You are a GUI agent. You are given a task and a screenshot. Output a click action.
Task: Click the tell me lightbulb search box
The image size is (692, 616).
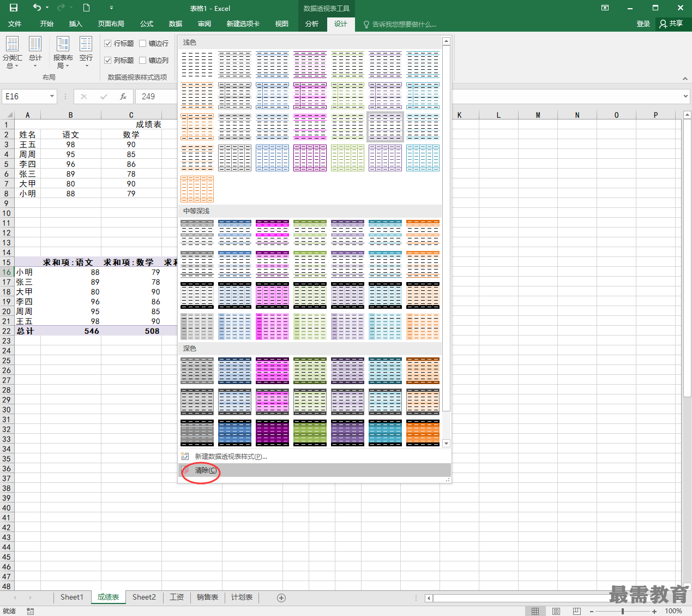[x=400, y=24]
